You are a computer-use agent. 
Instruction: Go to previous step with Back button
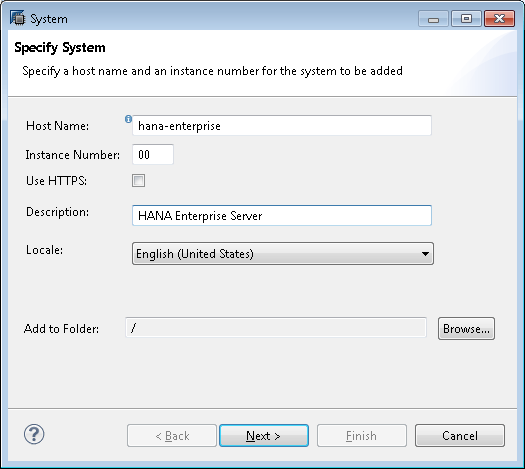click(x=172, y=436)
